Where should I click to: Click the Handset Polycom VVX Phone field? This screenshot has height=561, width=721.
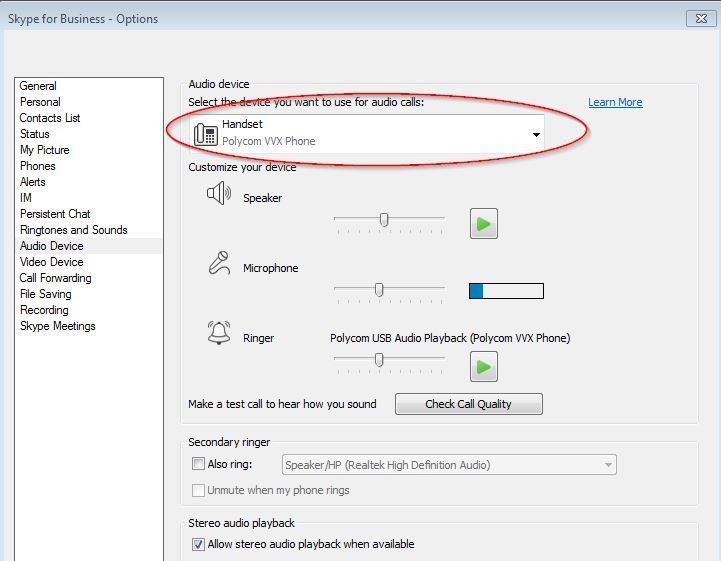(x=367, y=134)
